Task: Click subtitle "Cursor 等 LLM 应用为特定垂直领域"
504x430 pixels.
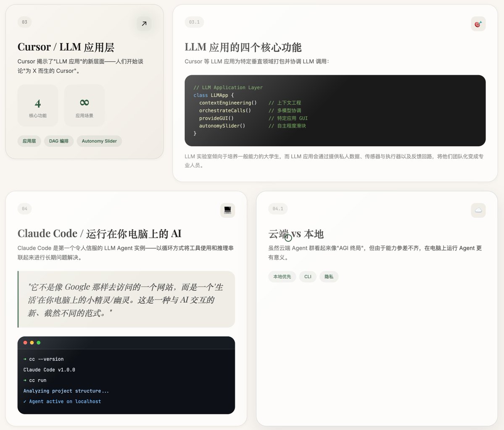Action: tap(257, 61)
